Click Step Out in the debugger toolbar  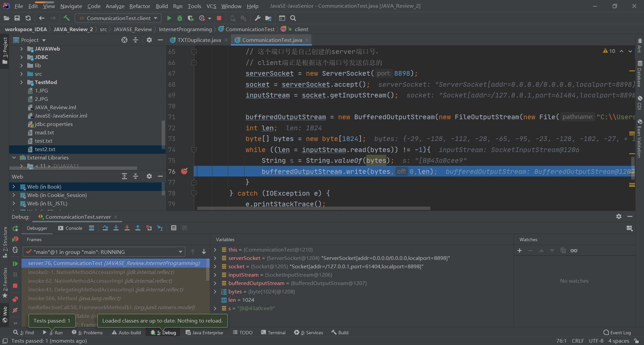[138, 228]
